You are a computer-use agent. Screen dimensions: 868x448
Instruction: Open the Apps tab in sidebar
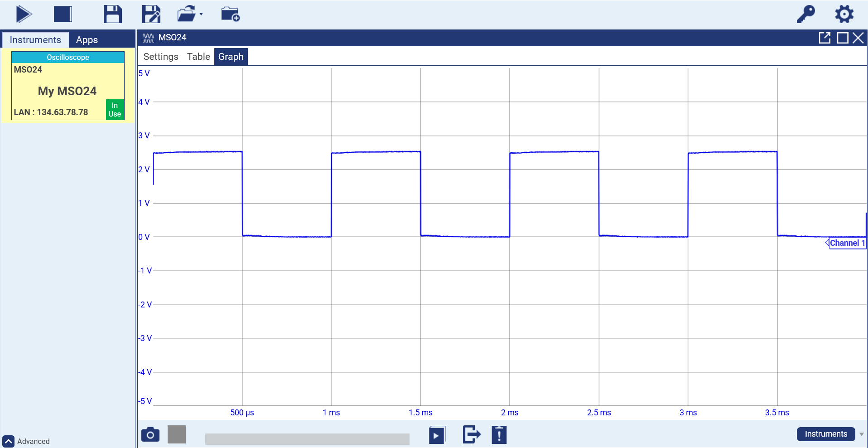click(87, 39)
